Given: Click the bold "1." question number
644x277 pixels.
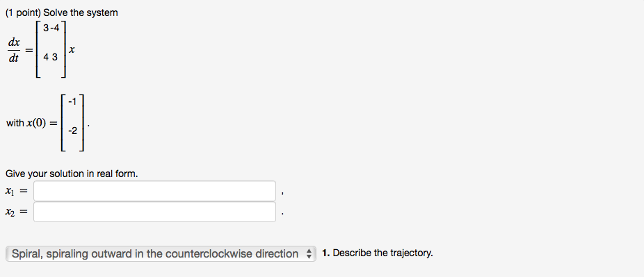Looking at the screenshot, I should (x=326, y=253).
